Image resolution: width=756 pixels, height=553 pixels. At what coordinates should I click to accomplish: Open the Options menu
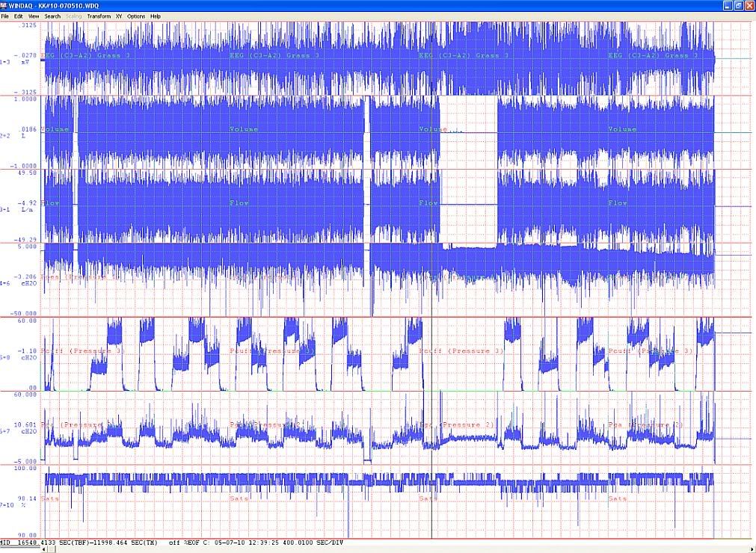[x=136, y=16]
